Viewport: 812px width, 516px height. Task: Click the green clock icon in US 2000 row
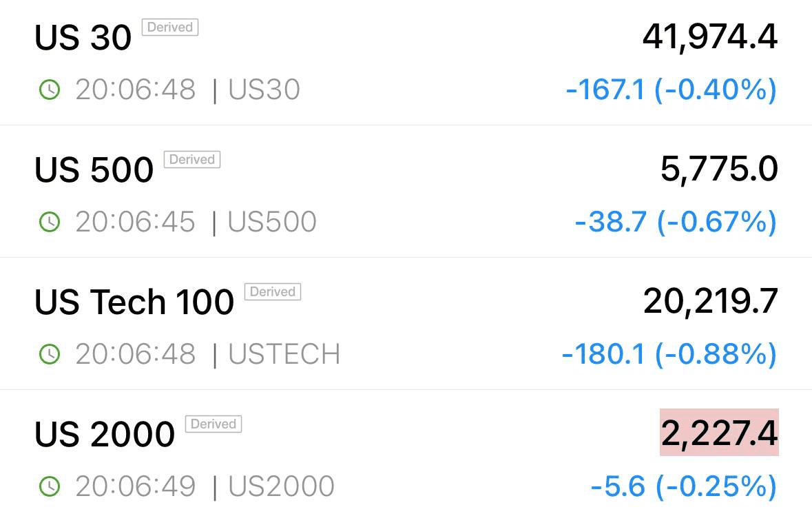[50, 486]
